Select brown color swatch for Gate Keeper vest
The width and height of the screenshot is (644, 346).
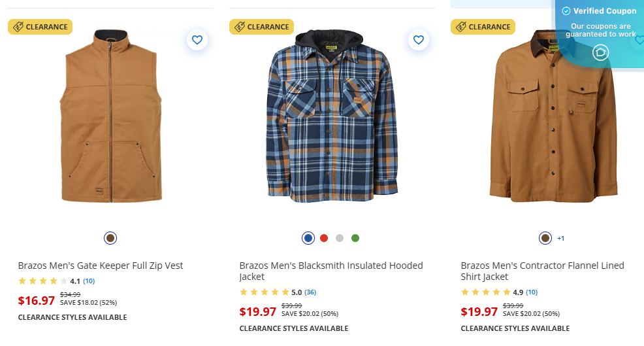pyautogui.click(x=110, y=238)
